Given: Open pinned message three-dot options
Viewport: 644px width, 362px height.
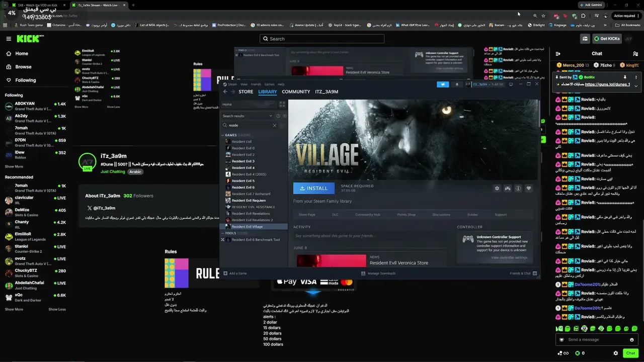Looking at the screenshot, I should (636, 77).
